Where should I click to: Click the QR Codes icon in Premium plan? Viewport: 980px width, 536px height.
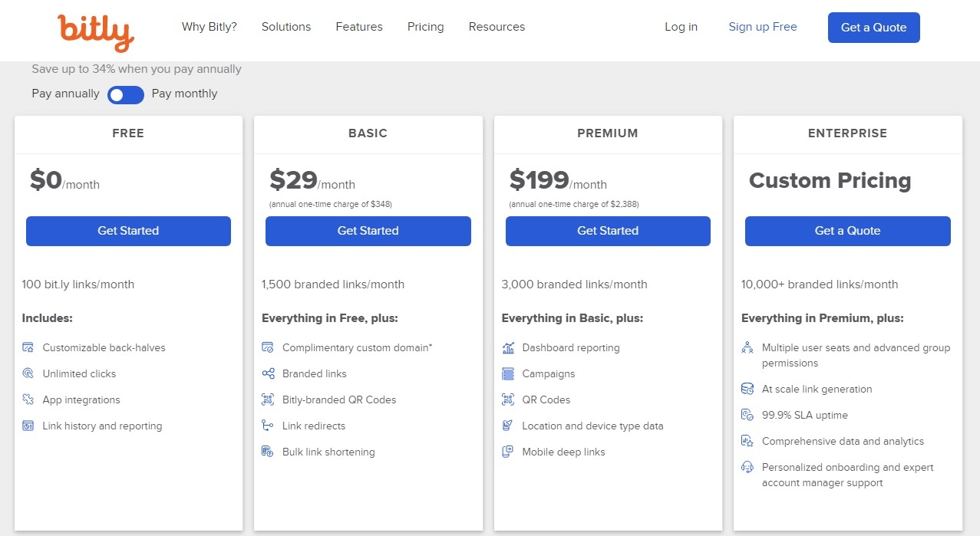click(506, 400)
